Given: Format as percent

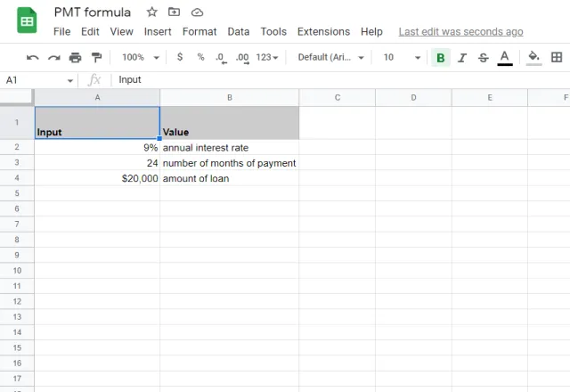Looking at the screenshot, I should pos(200,57).
